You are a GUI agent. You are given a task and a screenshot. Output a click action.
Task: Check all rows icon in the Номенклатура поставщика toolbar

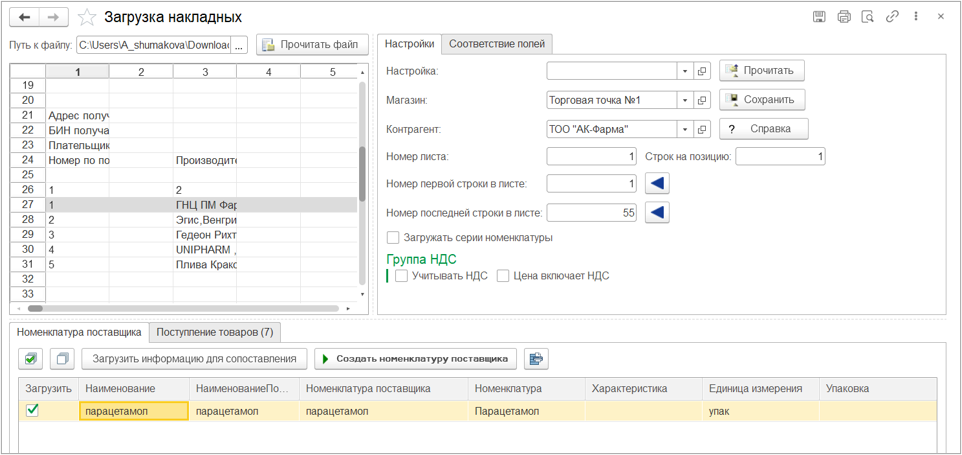coord(30,359)
